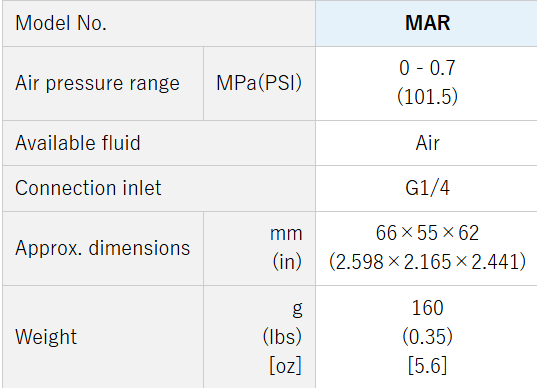The height and width of the screenshot is (388, 537).
Task: Click the Available fluid label
Action: pos(78,143)
